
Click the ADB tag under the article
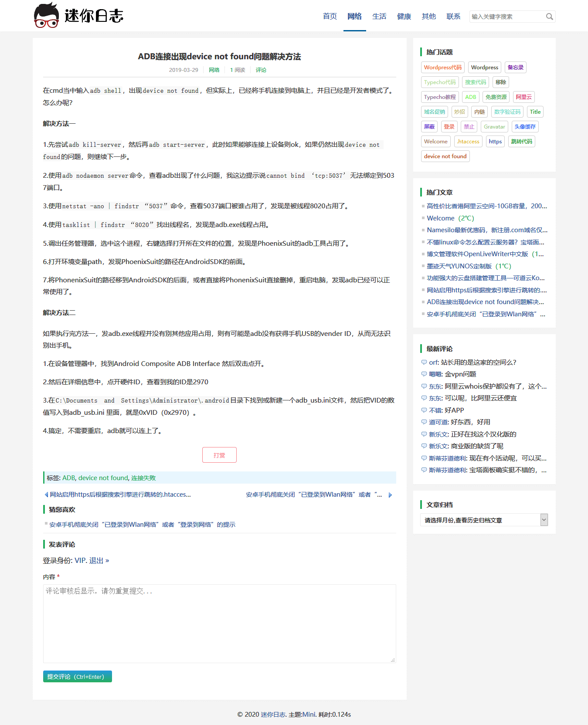pyautogui.click(x=68, y=478)
